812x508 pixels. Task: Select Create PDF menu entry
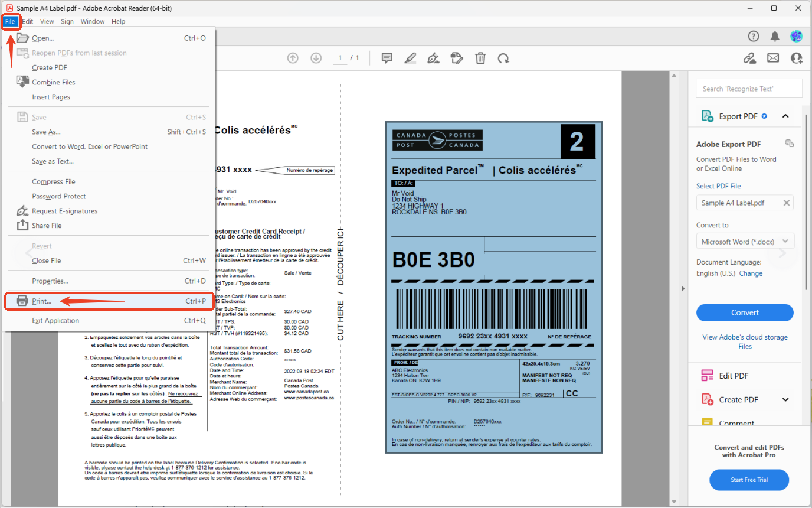(109, 67)
